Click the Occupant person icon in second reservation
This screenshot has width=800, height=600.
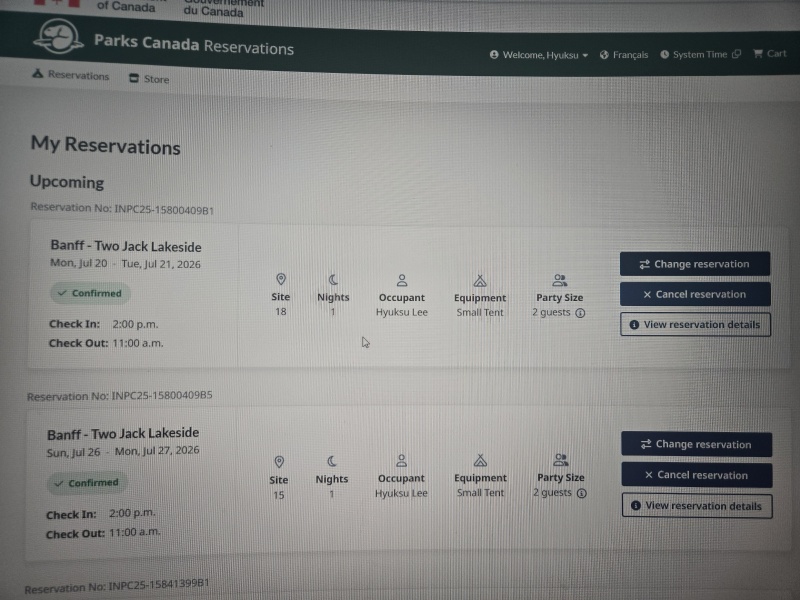pos(402,461)
